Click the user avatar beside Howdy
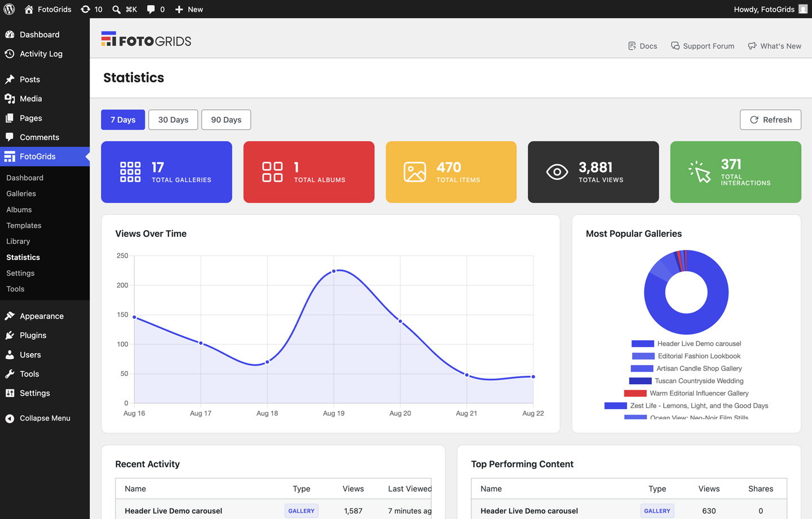Screen dimensions: 812x519 coord(803,9)
